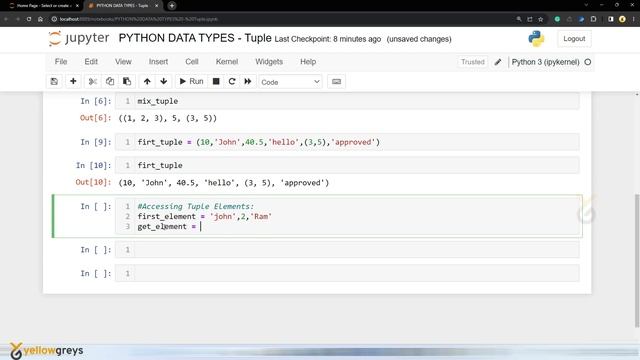Image resolution: width=640 pixels, height=360 pixels.
Task: Open the Insert menu
Action: point(158,62)
